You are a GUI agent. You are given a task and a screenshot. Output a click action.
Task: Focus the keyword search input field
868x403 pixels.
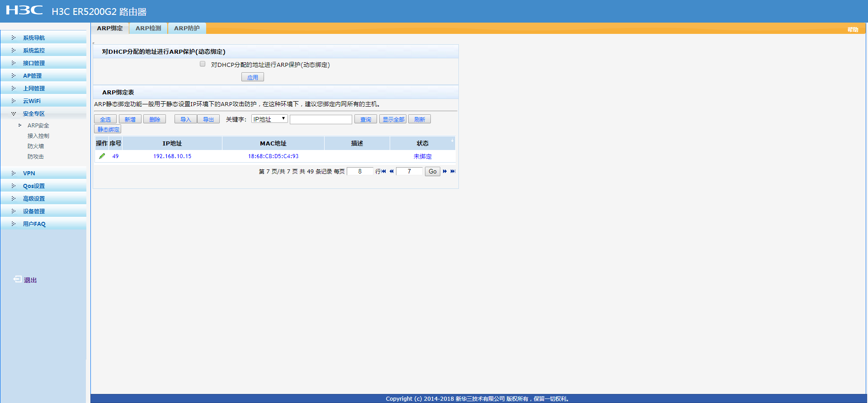[321, 119]
